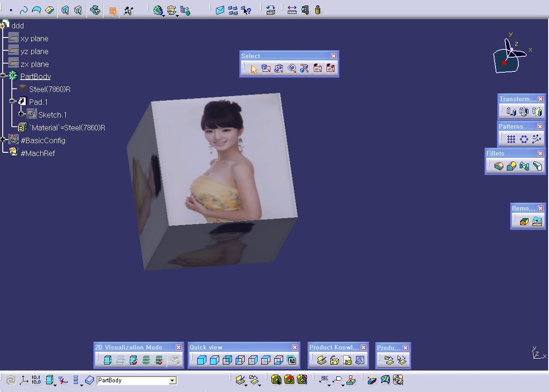
Task: Select Pad.1 in the specification tree
Action: coord(38,102)
